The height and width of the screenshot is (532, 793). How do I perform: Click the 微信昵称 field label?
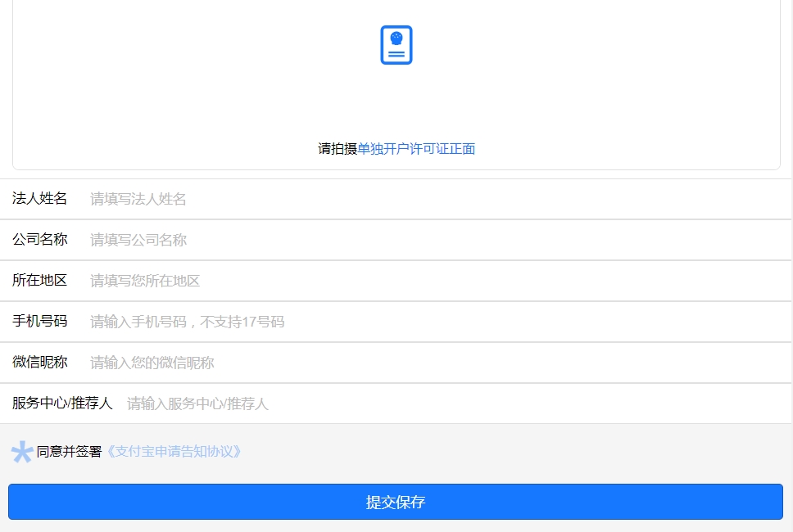40,363
